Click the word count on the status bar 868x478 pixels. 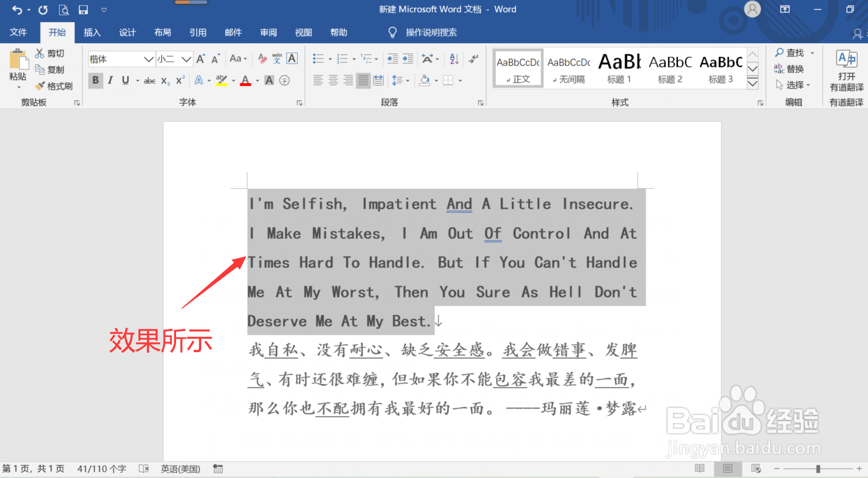(101, 469)
